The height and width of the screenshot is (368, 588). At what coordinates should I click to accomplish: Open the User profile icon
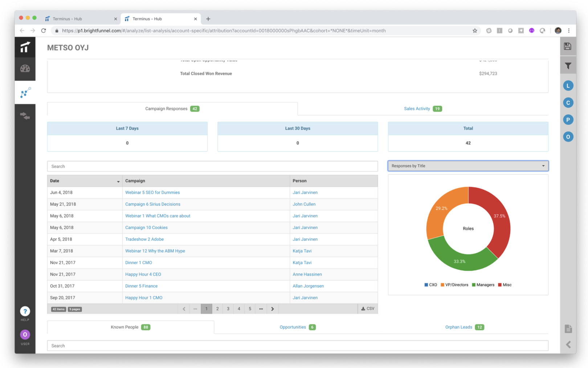click(25, 334)
